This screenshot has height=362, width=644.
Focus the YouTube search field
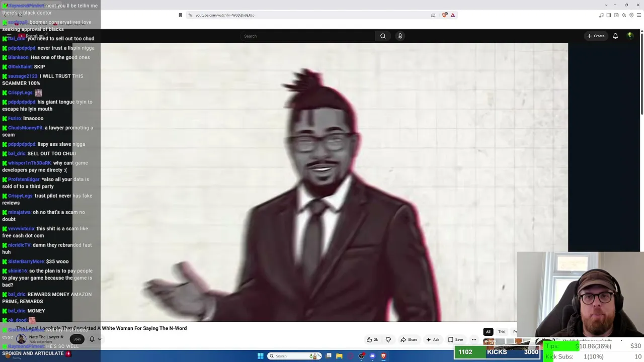pyautogui.click(x=308, y=36)
